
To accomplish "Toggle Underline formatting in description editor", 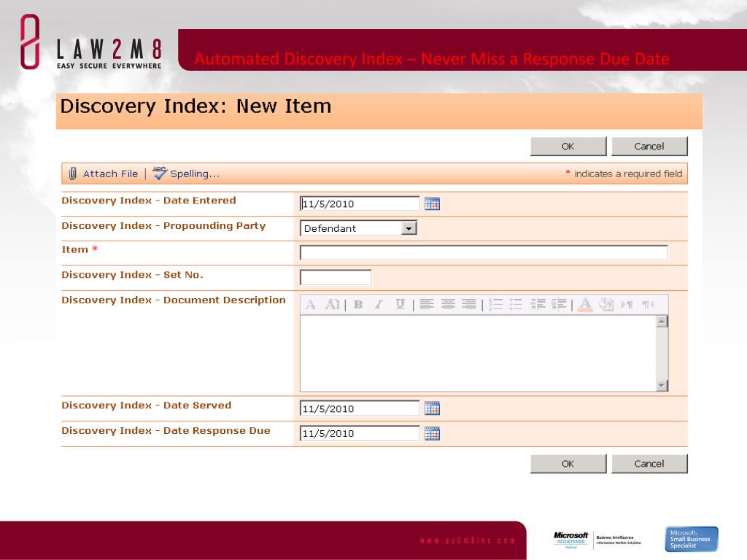I will (400, 304).
